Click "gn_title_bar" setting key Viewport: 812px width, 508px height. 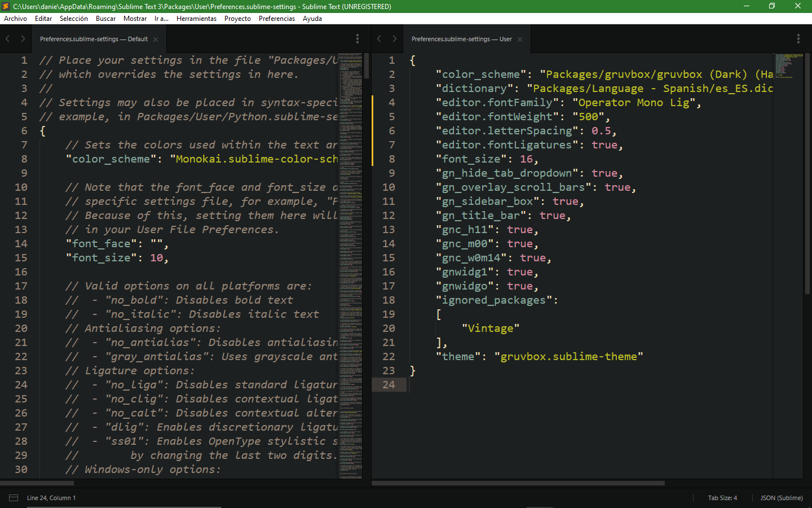click(x=480, y=216)
